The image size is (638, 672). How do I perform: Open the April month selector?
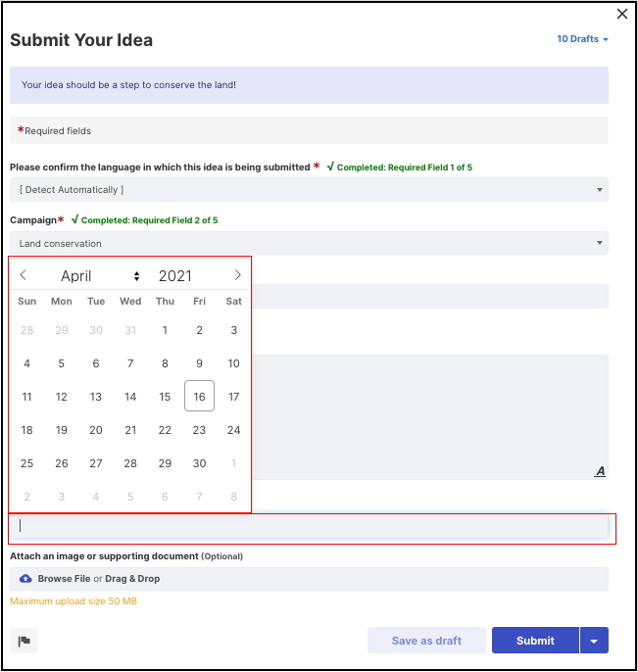[100, 276]
